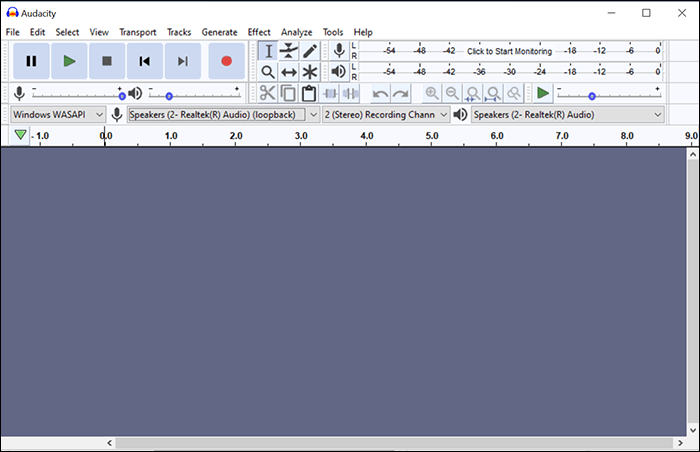Click the Cut scissors icon

pos(267,93)
